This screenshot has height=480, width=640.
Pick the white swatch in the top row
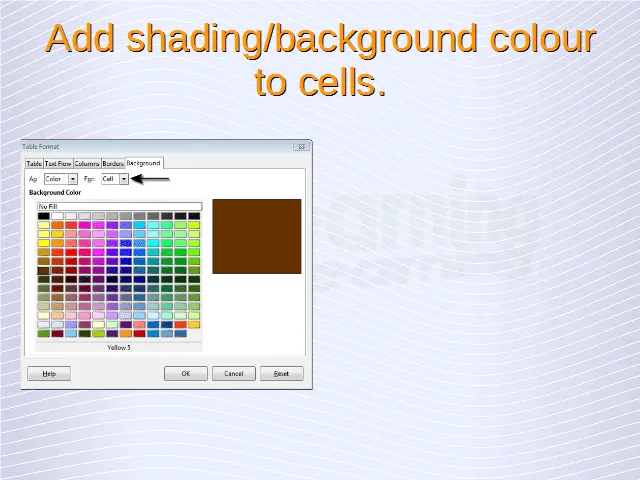57,216
